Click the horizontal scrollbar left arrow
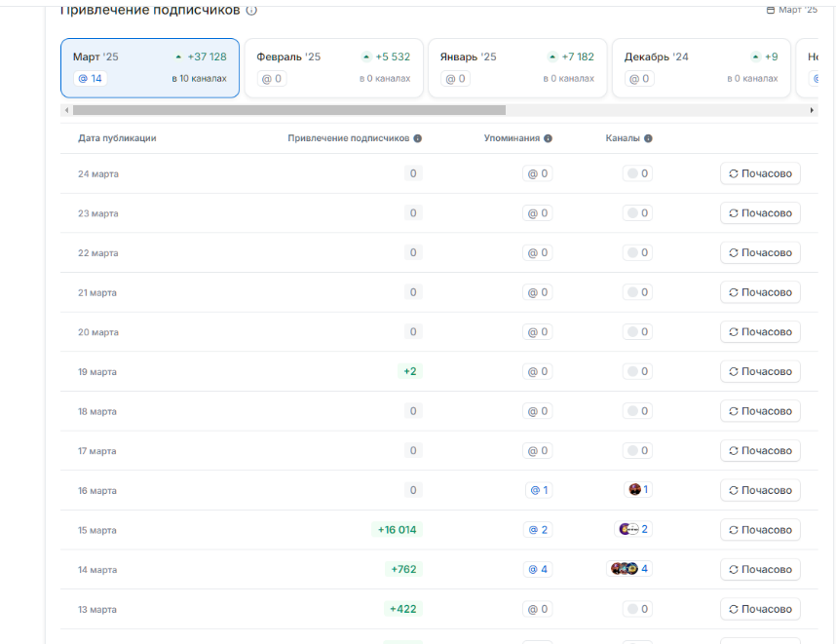 tap(66, 111)
